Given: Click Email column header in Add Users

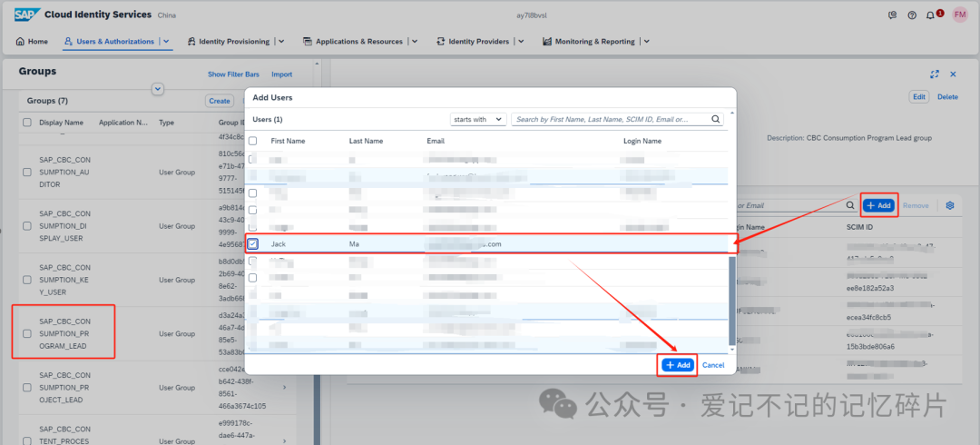Looking at the screenshot, I should tap(436, 141).
